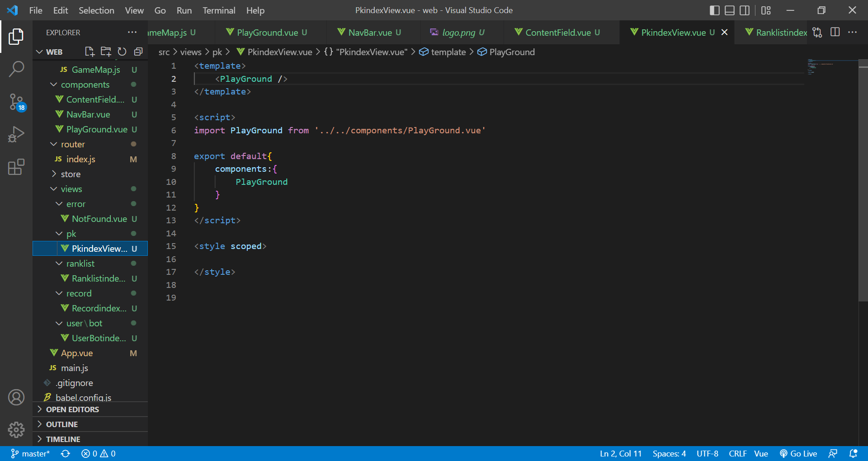Open the Help menu
The image size is (868, 461).
click(255, 10)
